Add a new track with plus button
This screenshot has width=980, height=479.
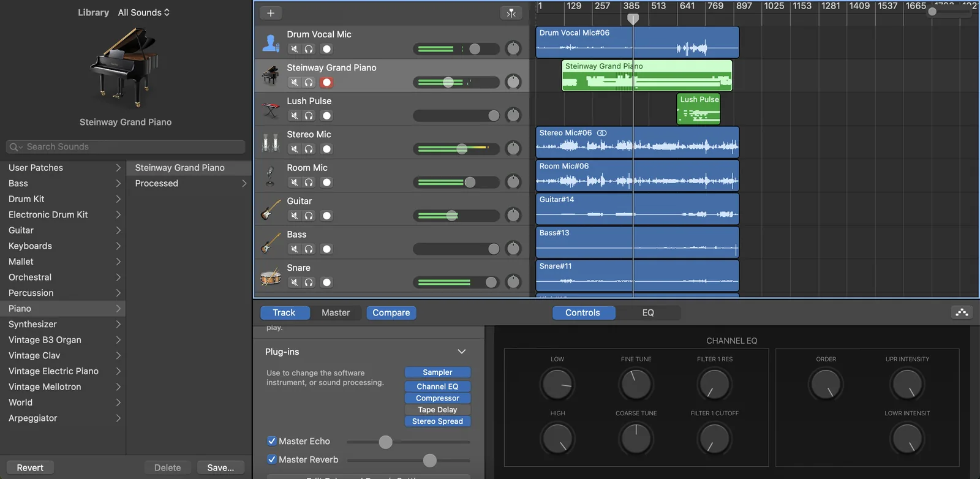click(271, 13)
